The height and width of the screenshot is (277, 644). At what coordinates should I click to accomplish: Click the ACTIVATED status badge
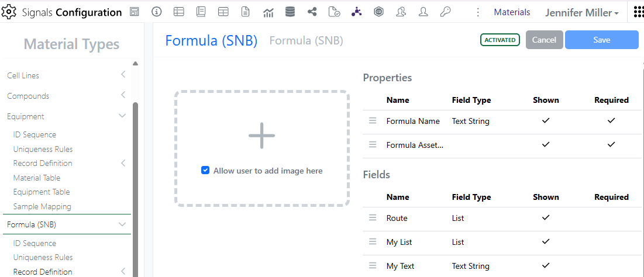tap(500, 40)
